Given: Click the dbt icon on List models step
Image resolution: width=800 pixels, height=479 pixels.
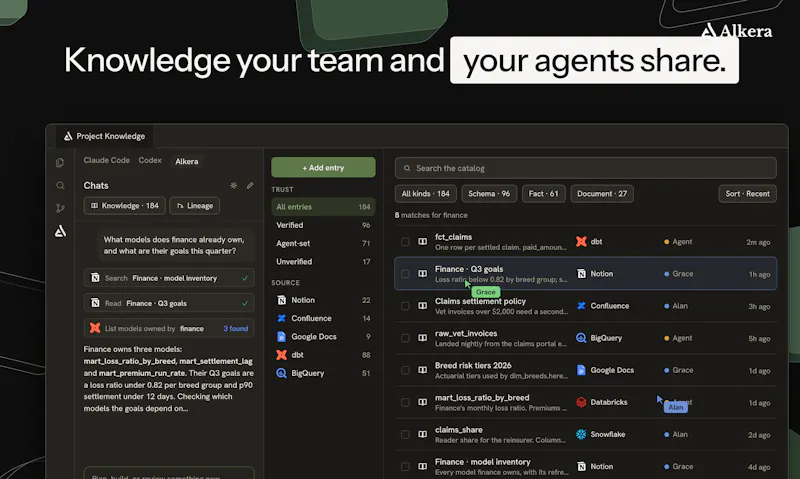Looking at the screenshot, I should point(95,328).
